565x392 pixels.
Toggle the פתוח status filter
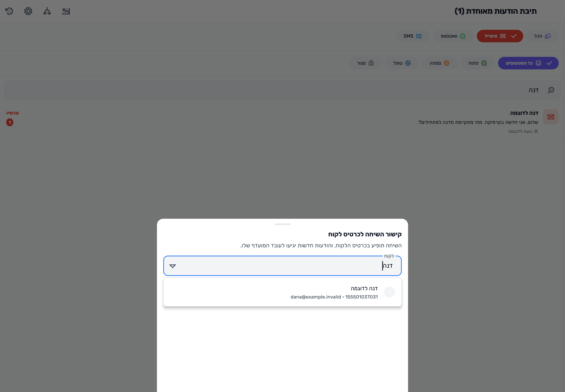[x=478, y=63]
